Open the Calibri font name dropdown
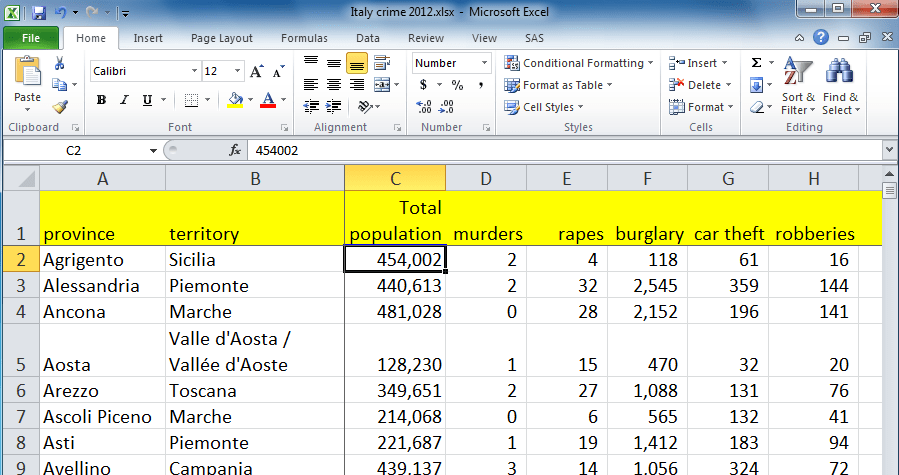The height and width of the screenshot is (475, 899). (194, 71)
